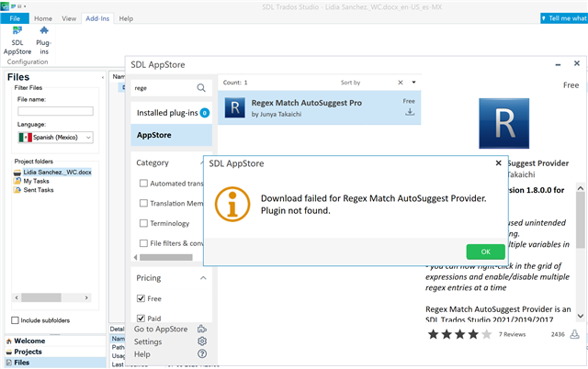Click the R logo thumbnail in results list

(x=235, y=107)
